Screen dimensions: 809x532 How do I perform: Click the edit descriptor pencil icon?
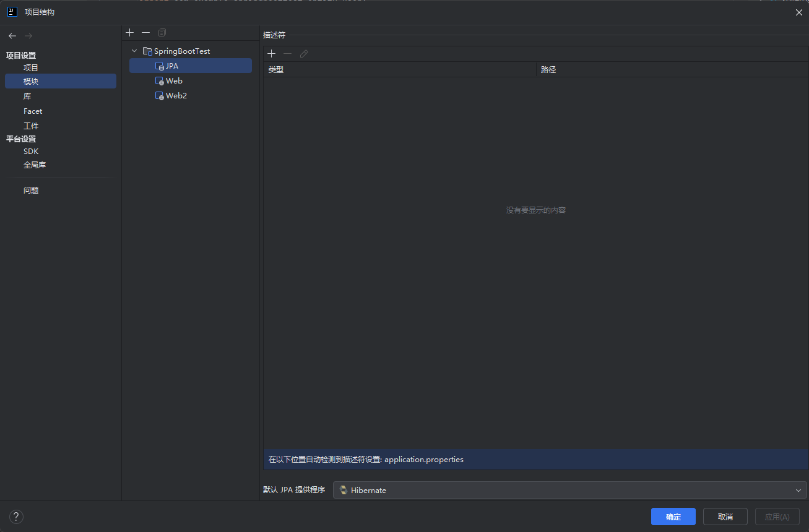[304, 54]
